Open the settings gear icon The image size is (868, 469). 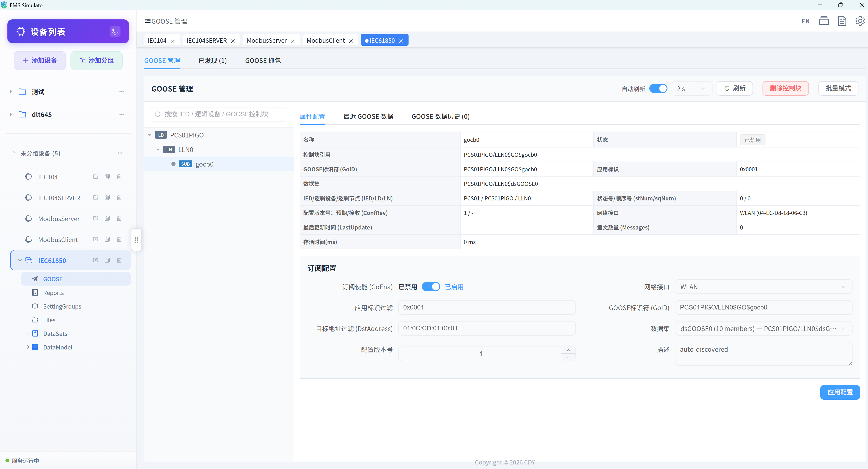click(860, 21)
